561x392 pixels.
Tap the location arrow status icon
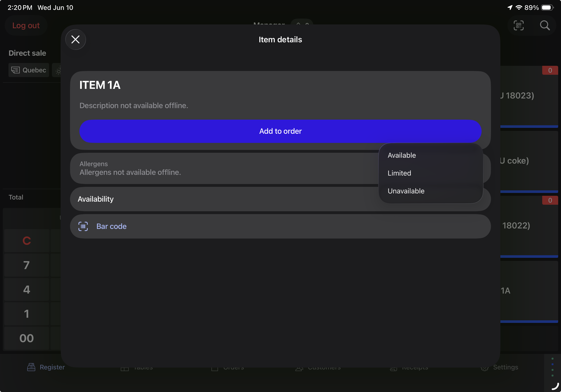click(x=510, y=8)
